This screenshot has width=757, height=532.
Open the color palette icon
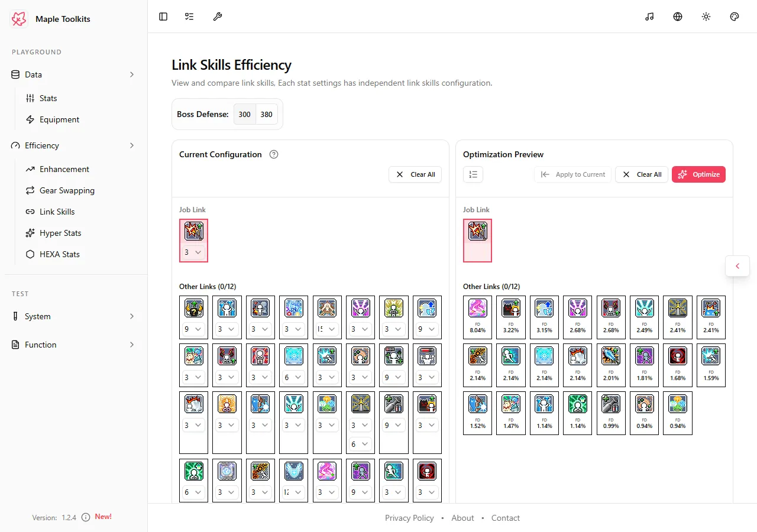pyautogui.click(x=735, y=17)
